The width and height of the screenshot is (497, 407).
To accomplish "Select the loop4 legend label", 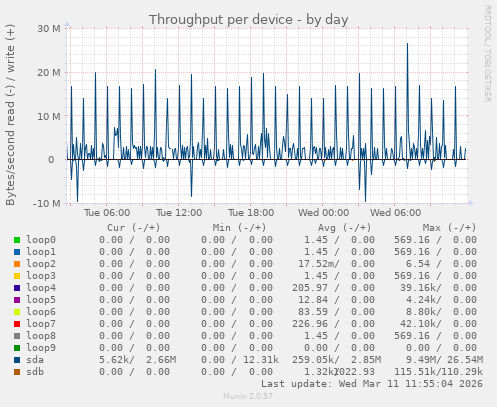I will click(41, 288).
